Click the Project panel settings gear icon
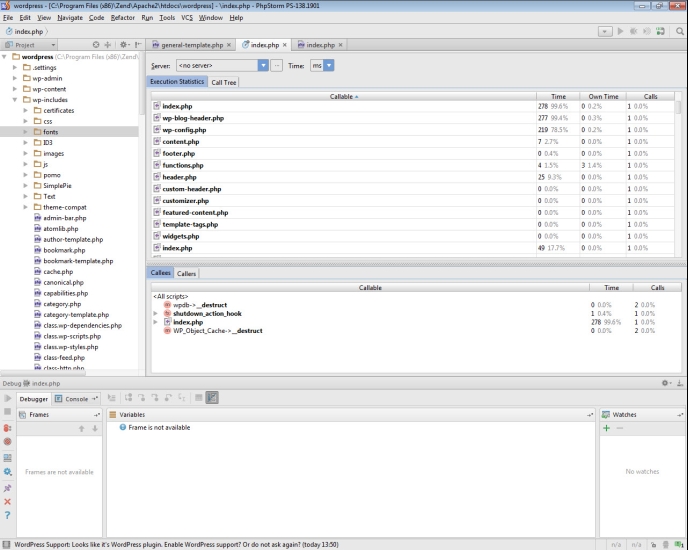The width and height of the screenshot is (688, 550). [123, 45]
